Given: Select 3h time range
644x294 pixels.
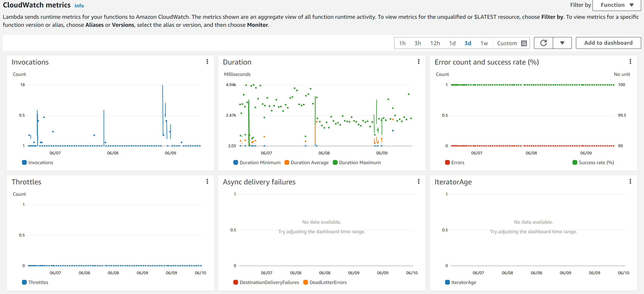Looking at the screenshot, I should coord(417,43).
